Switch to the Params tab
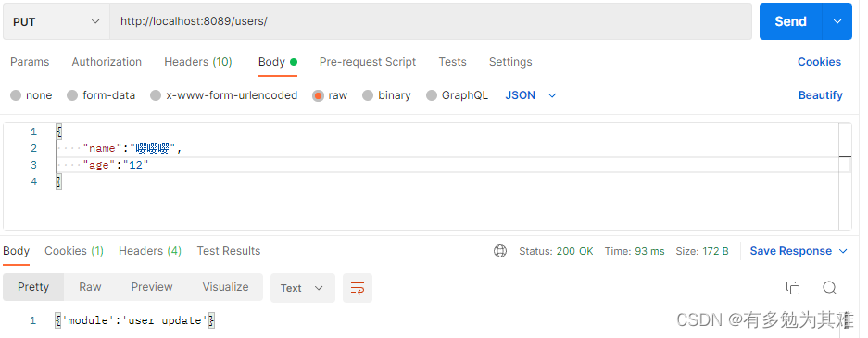 30,62
